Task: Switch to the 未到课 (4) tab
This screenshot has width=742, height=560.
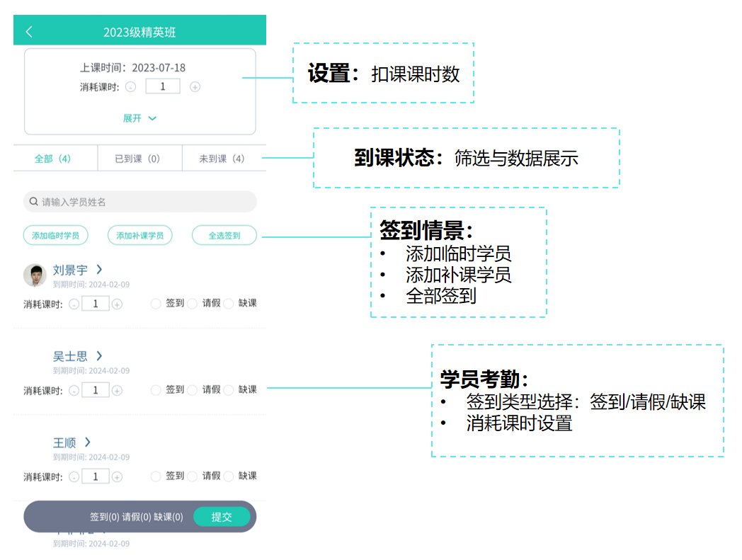Action: tap(222, 159)
